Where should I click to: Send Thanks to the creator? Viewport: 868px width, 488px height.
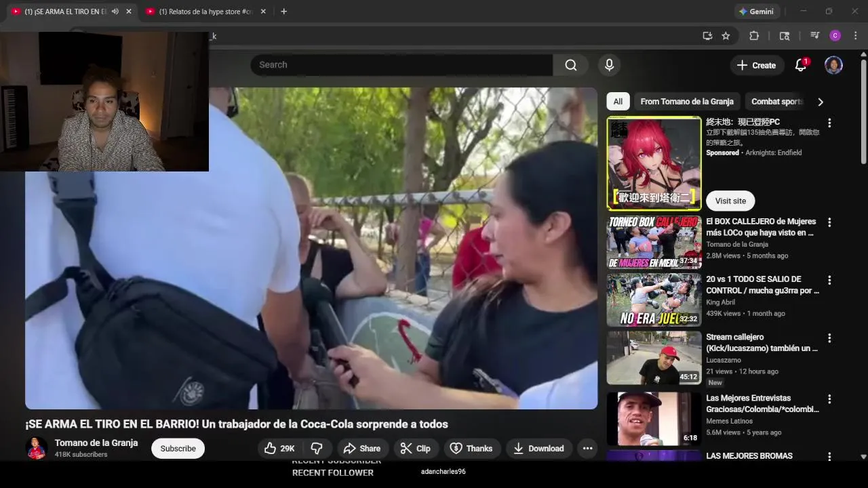click(x=471, y=449)
